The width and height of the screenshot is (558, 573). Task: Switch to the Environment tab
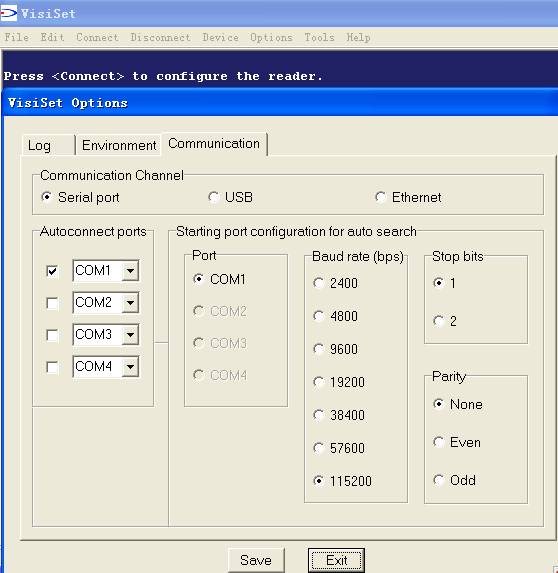[119, 145]
